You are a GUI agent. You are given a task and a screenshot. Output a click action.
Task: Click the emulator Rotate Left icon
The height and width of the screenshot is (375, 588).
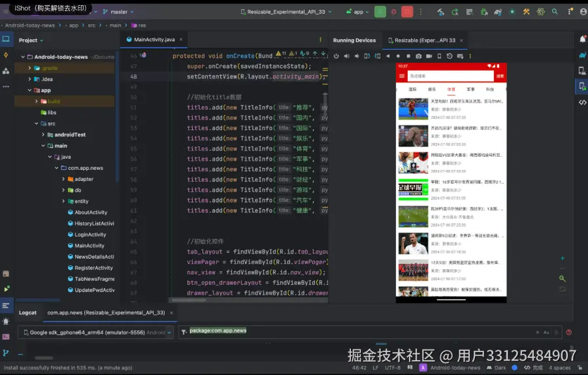[x=367, y=56]
